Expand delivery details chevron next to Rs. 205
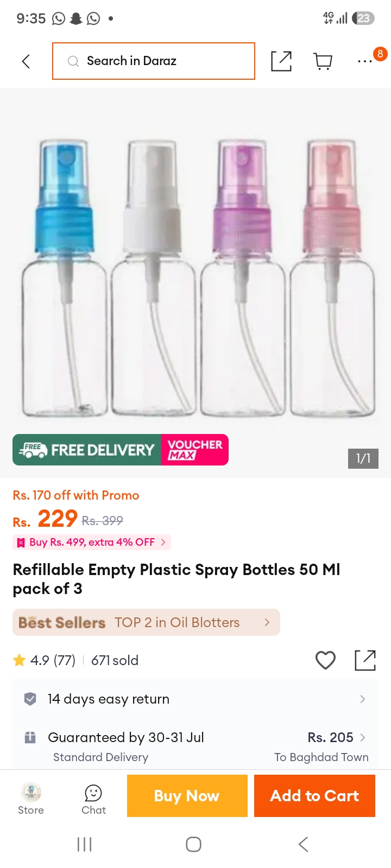The width and height of the screenshot is (391, 868). 363,737
